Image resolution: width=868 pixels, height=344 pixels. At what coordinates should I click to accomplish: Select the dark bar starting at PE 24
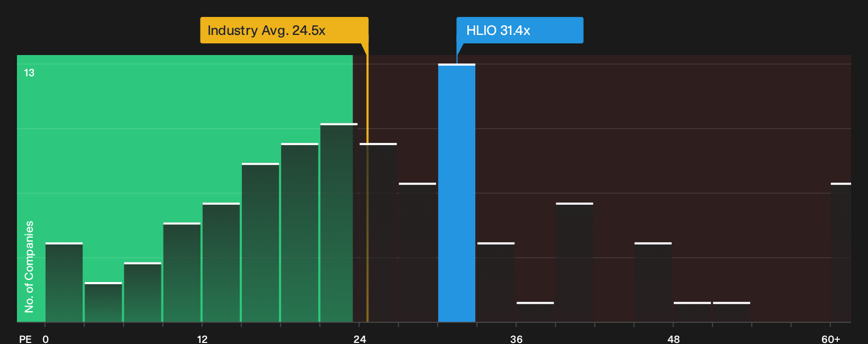[378, 232]
